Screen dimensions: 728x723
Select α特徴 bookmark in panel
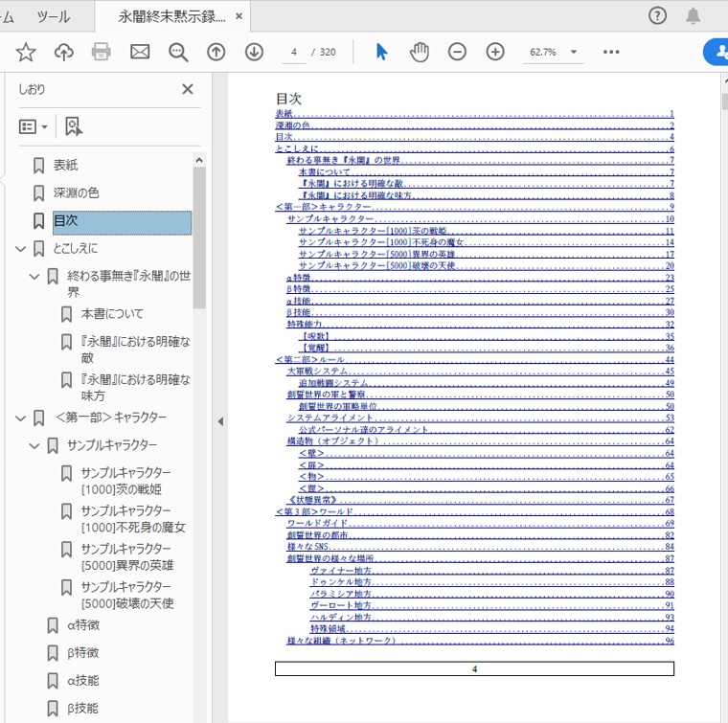pos(83,625)
